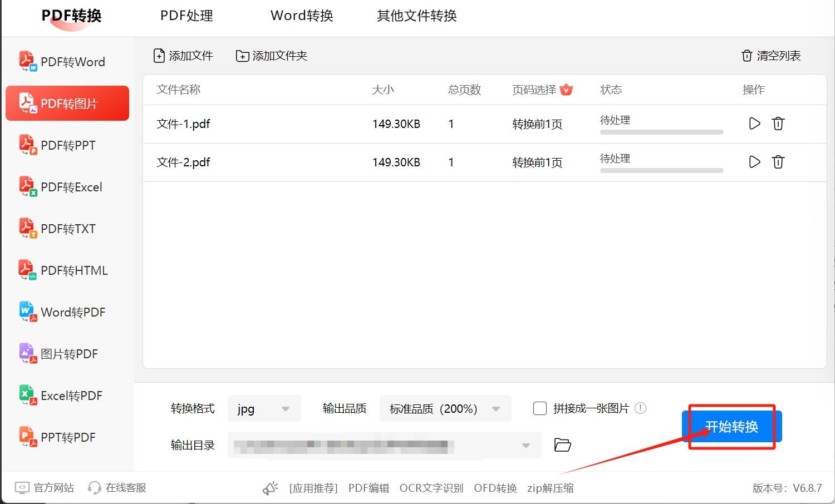This screenshot has width=835, height=504.
Task: Select the PDF转图片 sidebar option
Action: [x=67, y=103]
